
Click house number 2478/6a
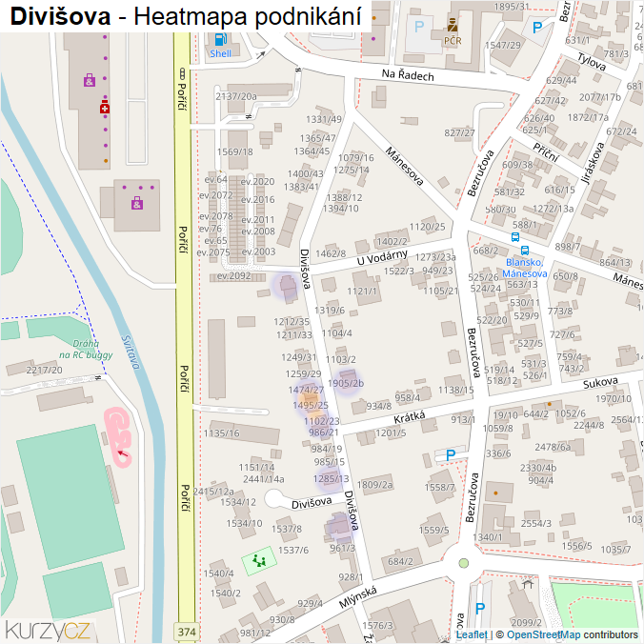point(553,447)
